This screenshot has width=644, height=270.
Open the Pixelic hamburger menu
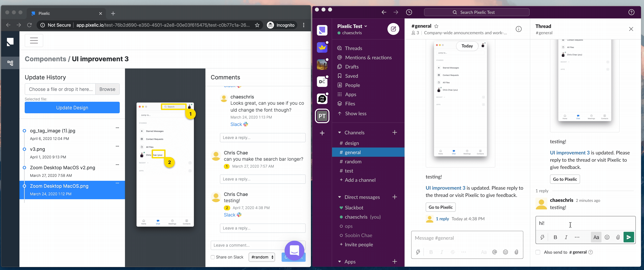pyautogui.click(x=34, y=40)
